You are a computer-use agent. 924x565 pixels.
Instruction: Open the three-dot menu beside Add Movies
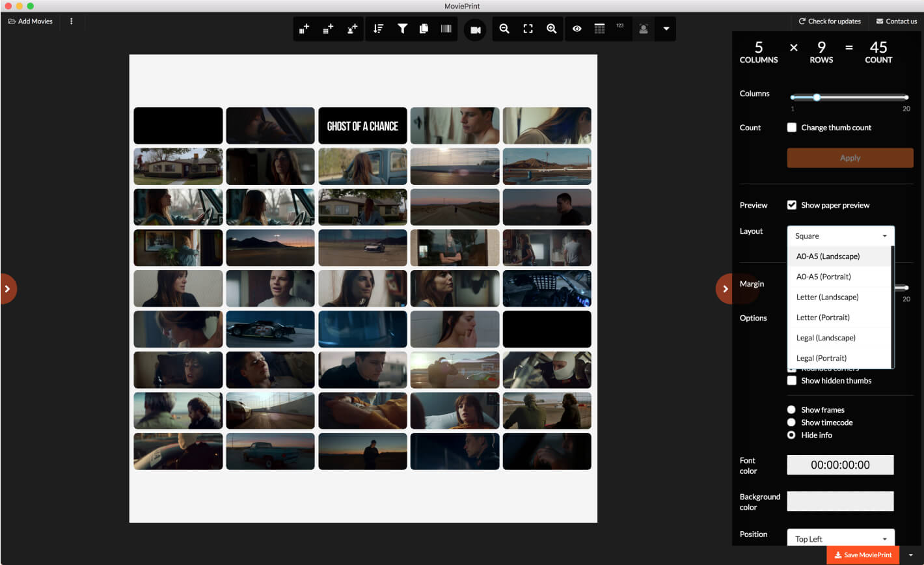click(x=72, y=21)
